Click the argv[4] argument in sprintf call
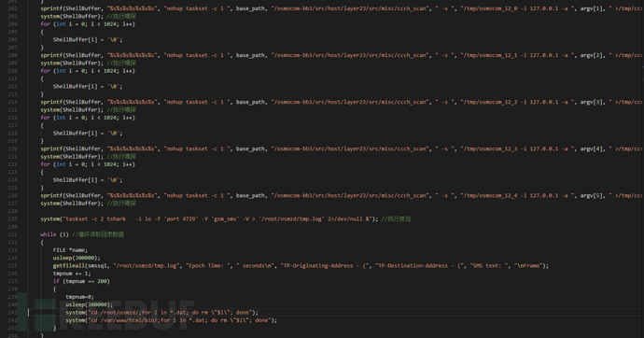 coord(592,148)
